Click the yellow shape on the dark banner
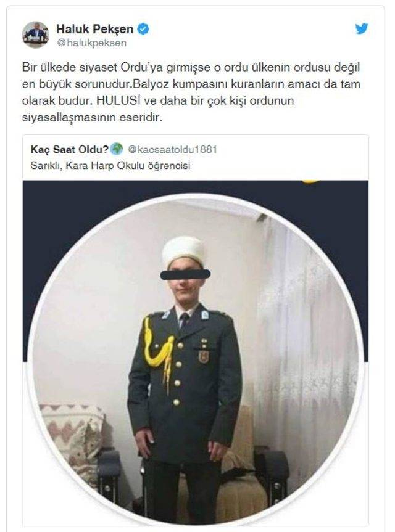Image resolution: width=395 pixels, height=532 pixels. coord(310,181)
